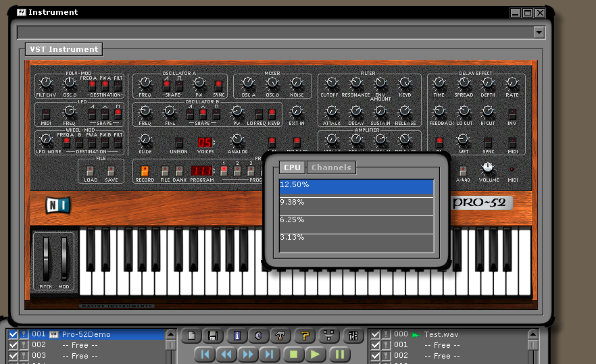
Task: Click the programmer BANK select button
Action: click(179, 171)
